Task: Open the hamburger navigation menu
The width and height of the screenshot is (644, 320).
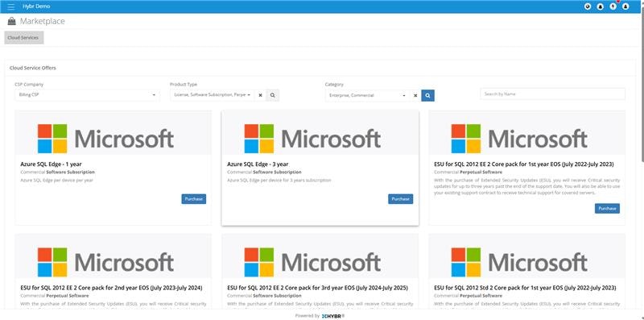Action: [x=11, y=6]
